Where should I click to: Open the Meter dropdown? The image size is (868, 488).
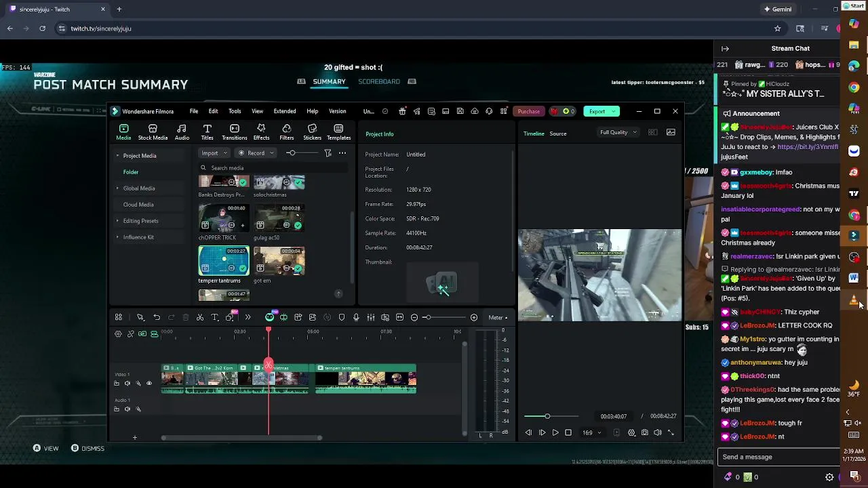(498, 317)
